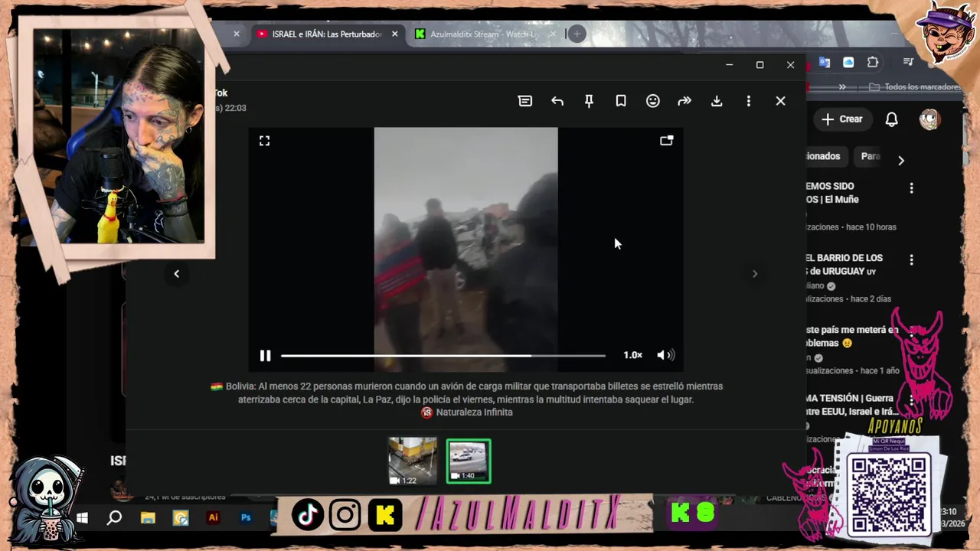Screen dimensions: 980x551
Task: Open options for 'EL BARRIO DE LOS' video
Action: [x=911, y=260]
